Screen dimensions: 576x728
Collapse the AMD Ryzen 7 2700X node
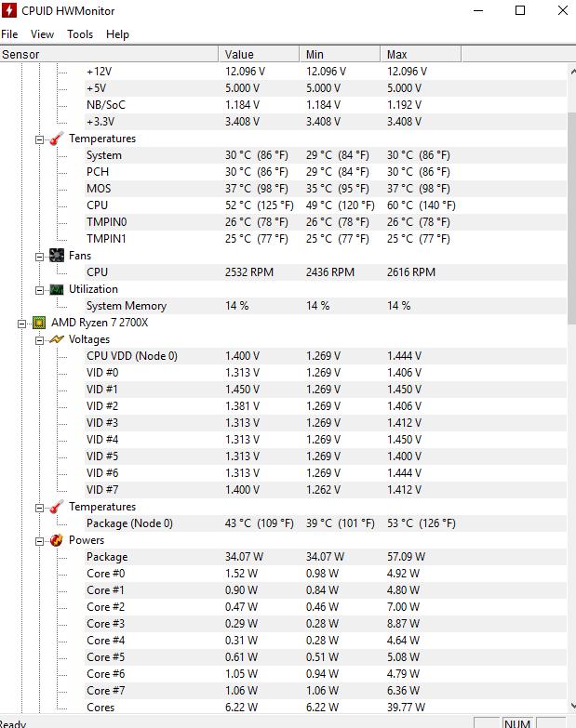click(21, 323)
